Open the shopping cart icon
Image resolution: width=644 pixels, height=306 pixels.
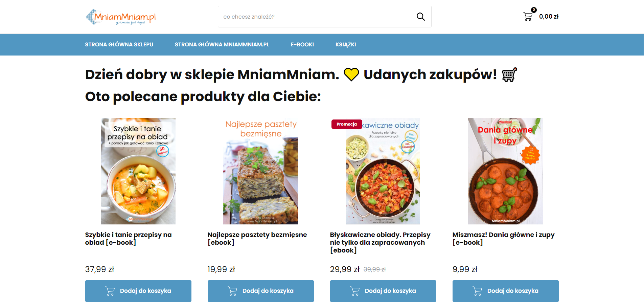[528, 16]
